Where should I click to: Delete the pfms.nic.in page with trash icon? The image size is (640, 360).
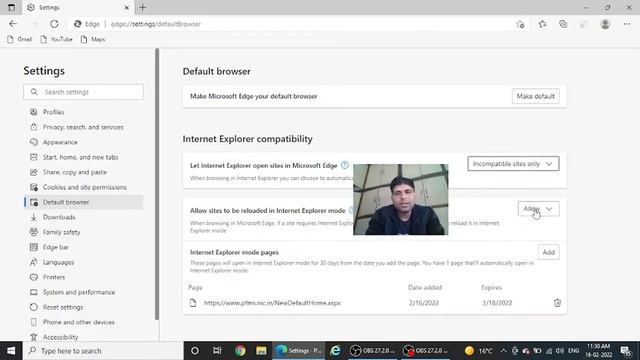[x=557, y=303]
